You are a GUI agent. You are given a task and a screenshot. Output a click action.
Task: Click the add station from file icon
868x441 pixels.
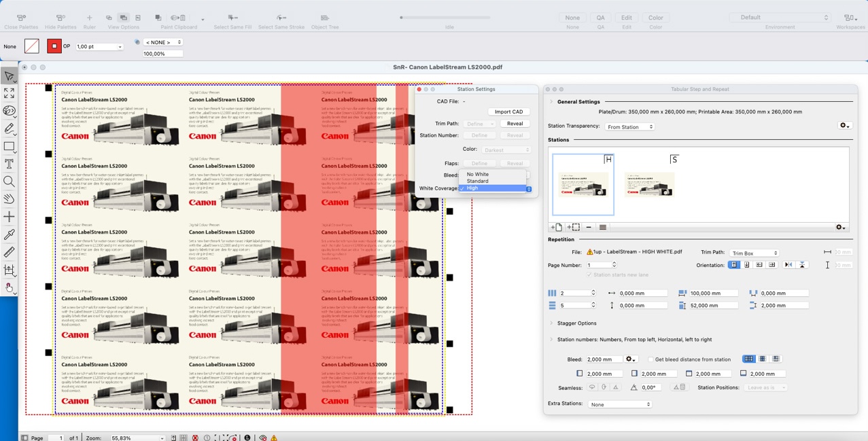tap(556, 227)
